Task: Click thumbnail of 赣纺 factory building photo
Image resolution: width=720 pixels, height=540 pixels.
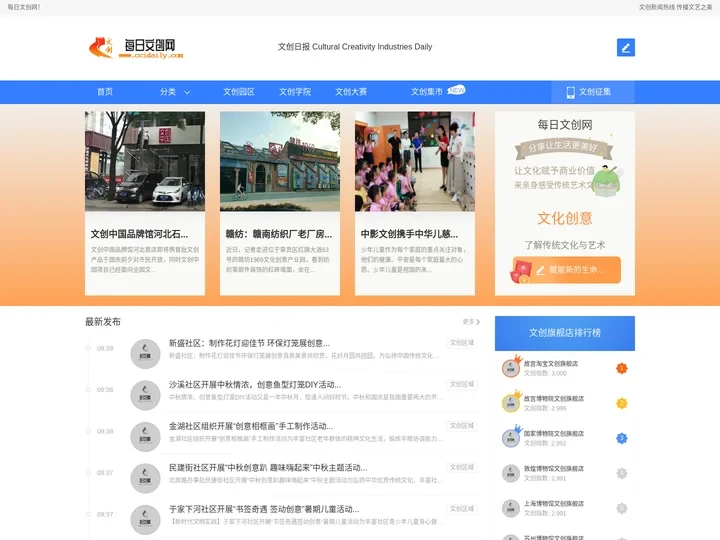Action: click(x=280, y=161)
